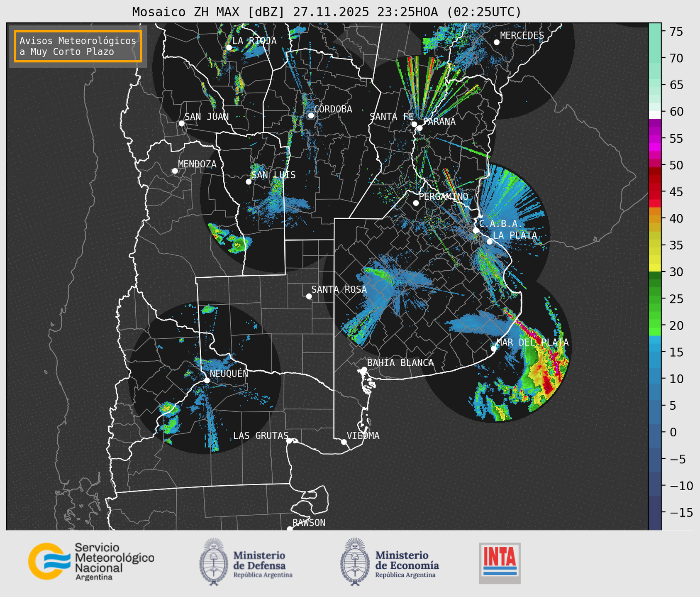Screen dimensions: 700x597
Task: Click the MENDOZA city marker dot
Action: pos(175,171)
